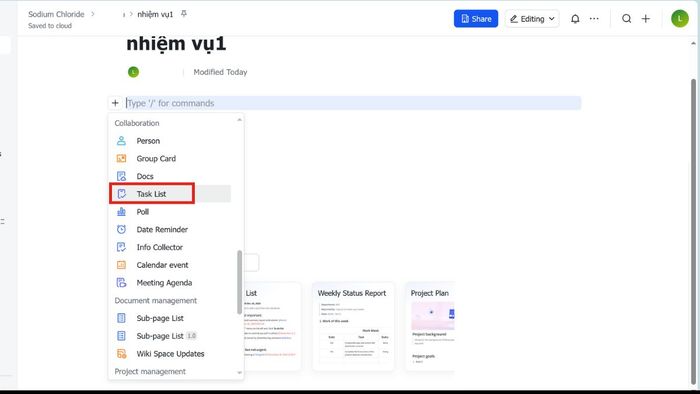Select Wiki Space Updates menu entry
700x394 pixels.
(x=170, y=354)
